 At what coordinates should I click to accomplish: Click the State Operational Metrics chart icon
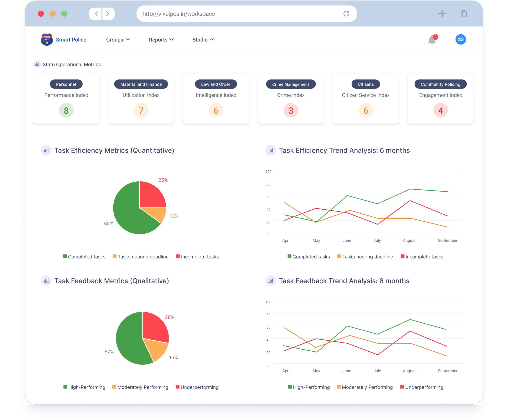coord(37,64)
